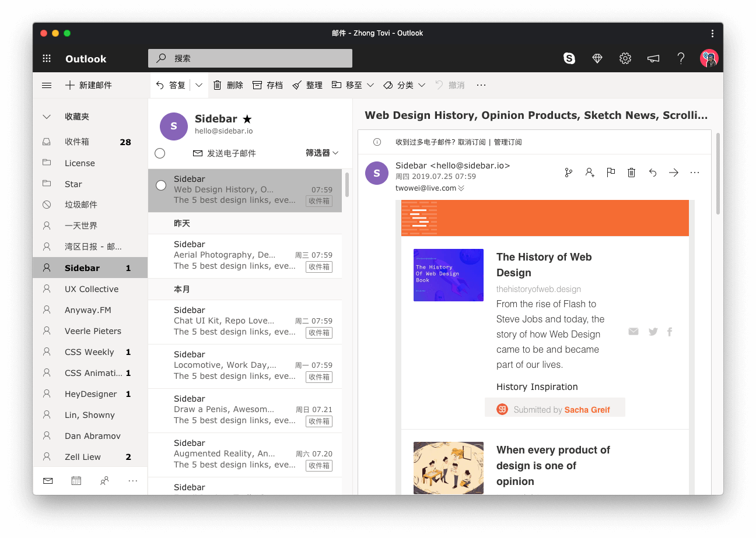
Task: Open the Aerial Photography message
Action: 245,255
